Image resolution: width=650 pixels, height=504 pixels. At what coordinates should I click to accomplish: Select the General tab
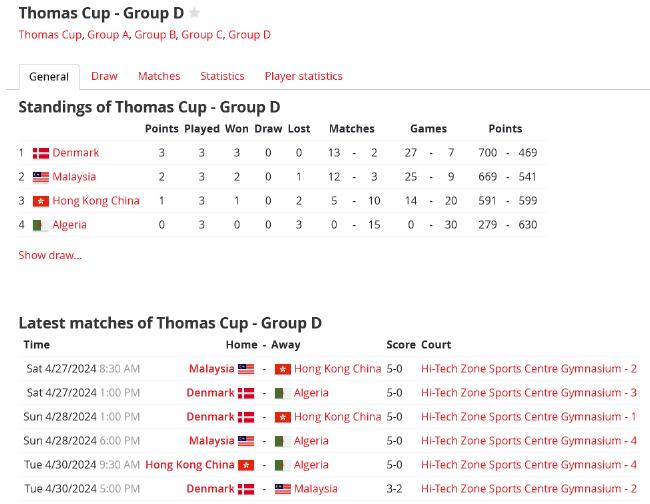coord(49,77)
